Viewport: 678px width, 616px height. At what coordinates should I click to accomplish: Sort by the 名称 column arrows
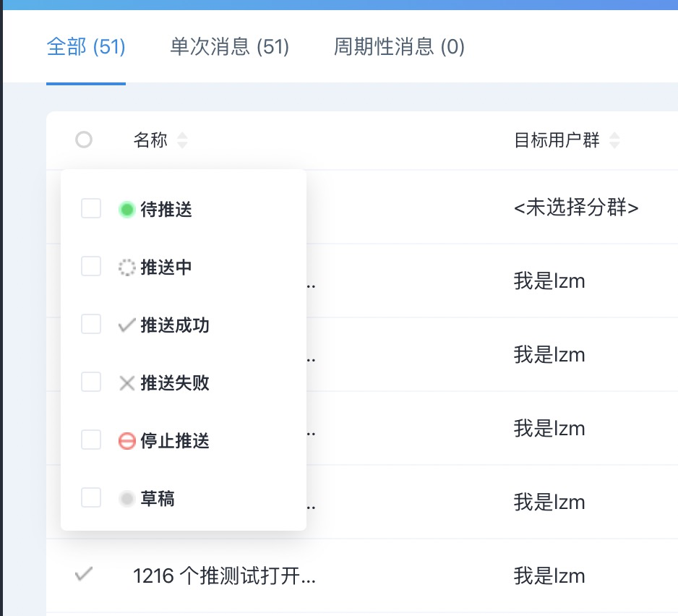182,140
